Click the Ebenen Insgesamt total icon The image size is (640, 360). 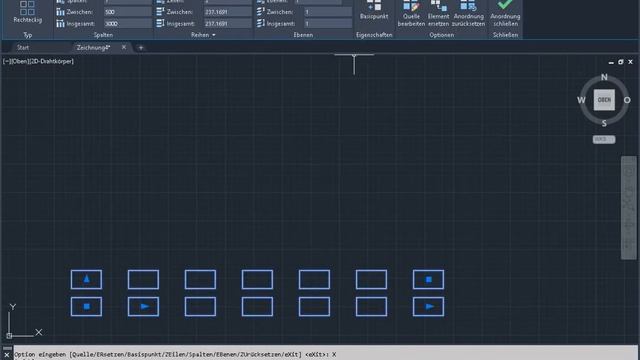260,23
